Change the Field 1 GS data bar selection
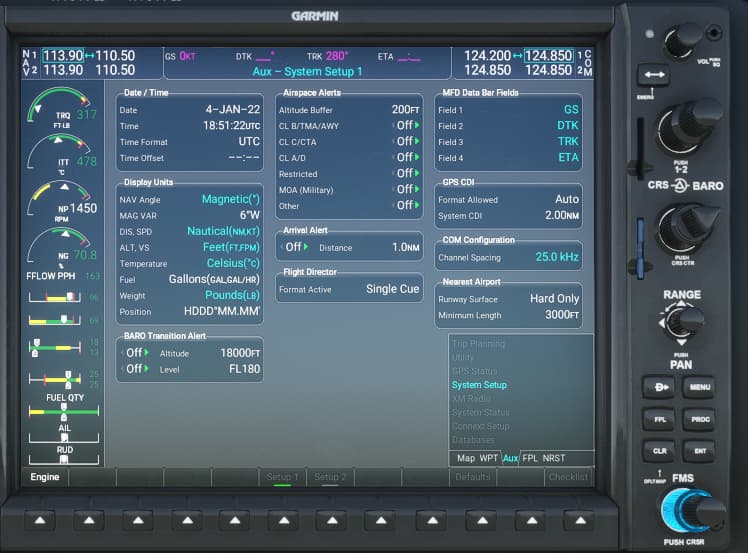 [x=571, y=110]
